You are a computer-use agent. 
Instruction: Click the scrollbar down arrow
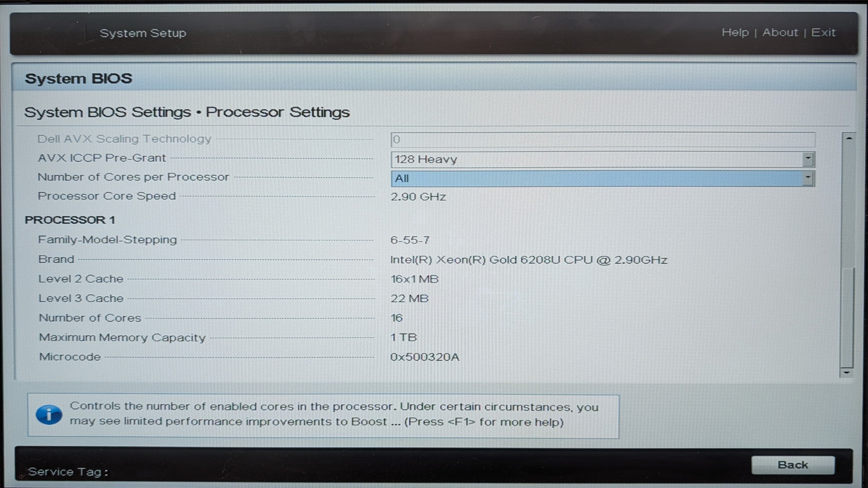click(x=846, y=372)
